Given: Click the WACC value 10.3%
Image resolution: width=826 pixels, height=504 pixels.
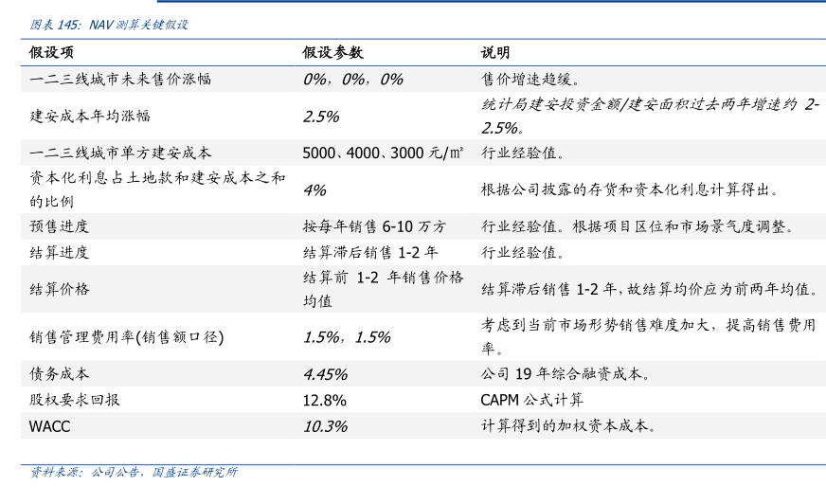Looking at the screenshot, I should 325,426.
